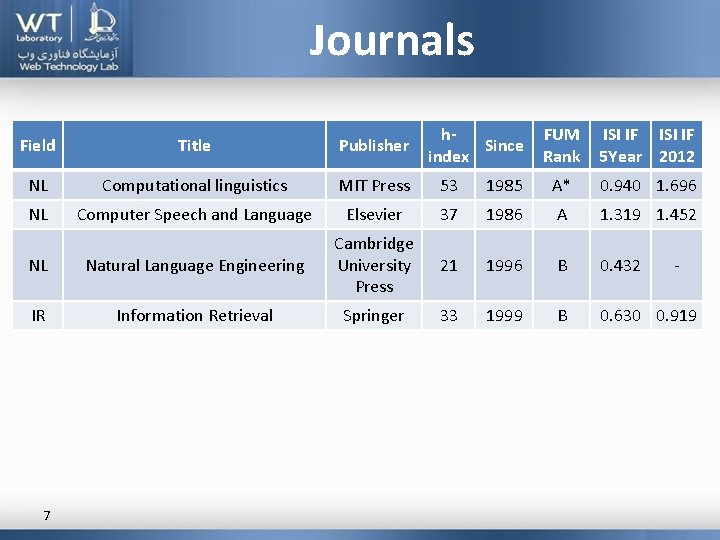Click the Elsevier publisher cell
The image size is (720, 540).
374,214
